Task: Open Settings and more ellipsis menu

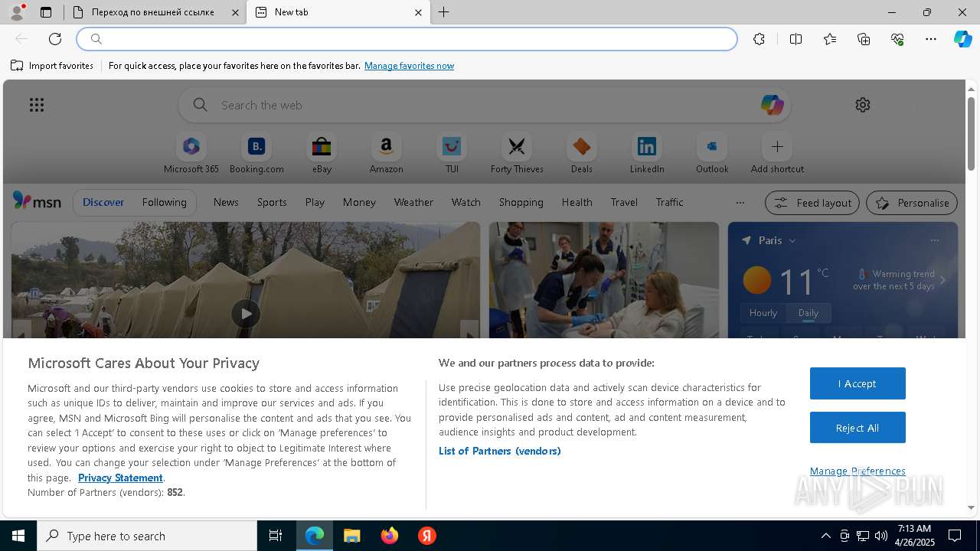Action: 931,39
